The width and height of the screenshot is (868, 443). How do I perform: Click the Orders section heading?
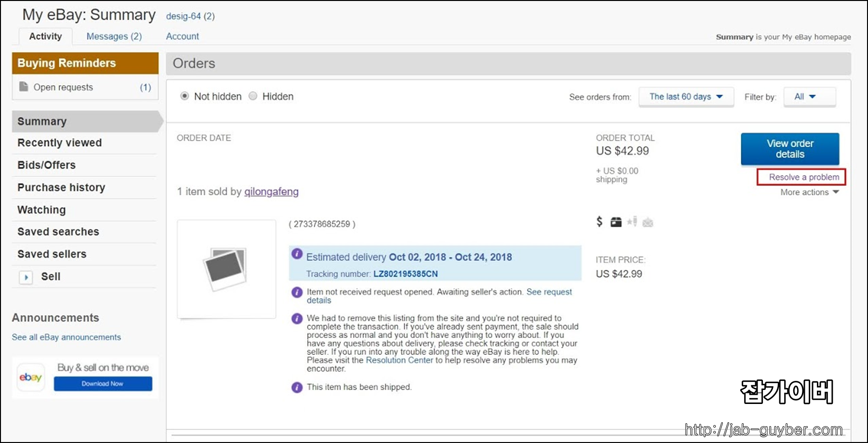point(194,64)
